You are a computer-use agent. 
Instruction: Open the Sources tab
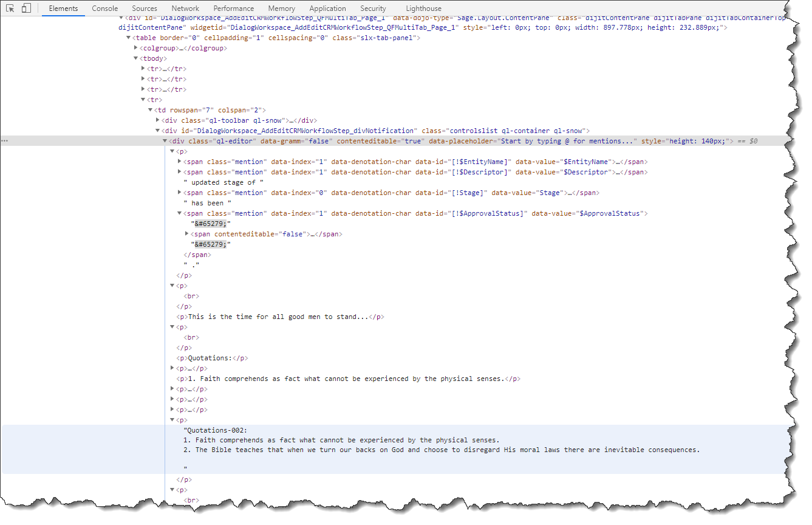[145, 9]
